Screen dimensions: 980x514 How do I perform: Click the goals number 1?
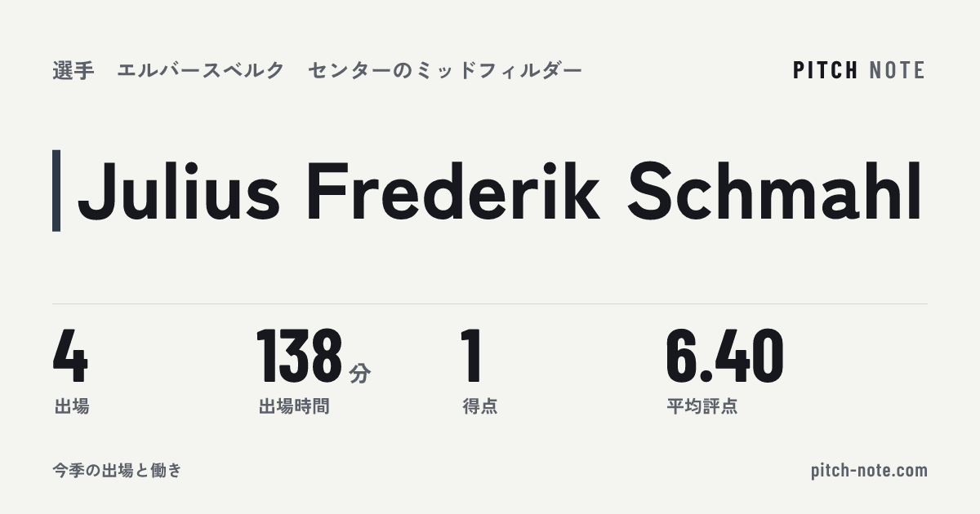coord(472,357)
